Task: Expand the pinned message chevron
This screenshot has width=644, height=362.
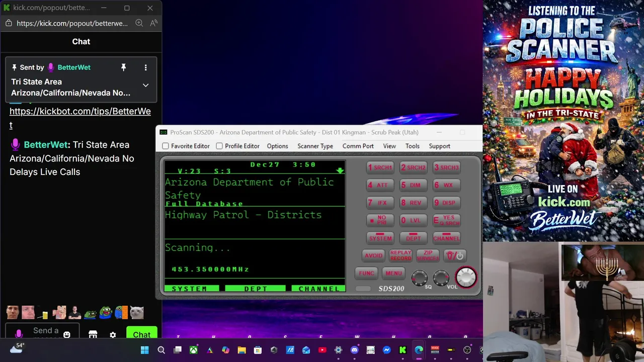Action: tap(145, 85)
